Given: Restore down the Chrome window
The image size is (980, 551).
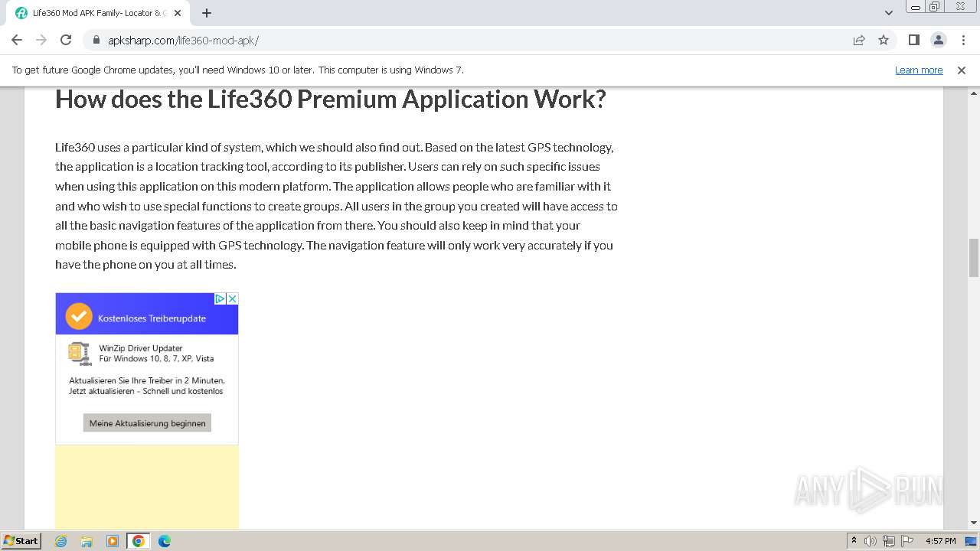Looking at the screenshot, I should (935, 7).
